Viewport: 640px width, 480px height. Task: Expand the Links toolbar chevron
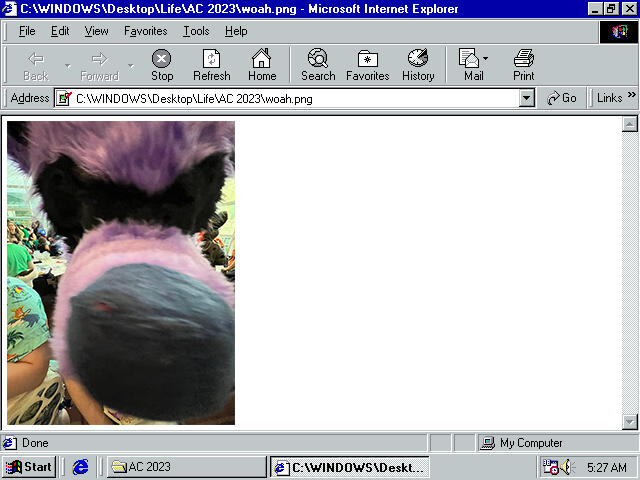(632, 97)
